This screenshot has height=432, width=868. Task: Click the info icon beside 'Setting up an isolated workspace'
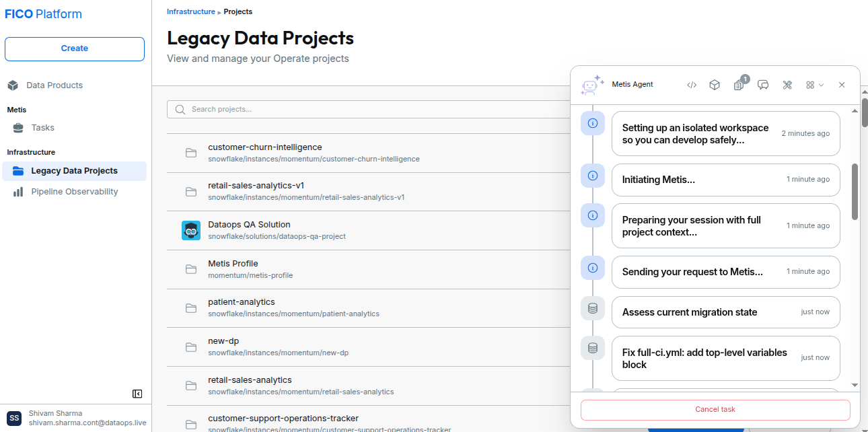click(593, 123)
